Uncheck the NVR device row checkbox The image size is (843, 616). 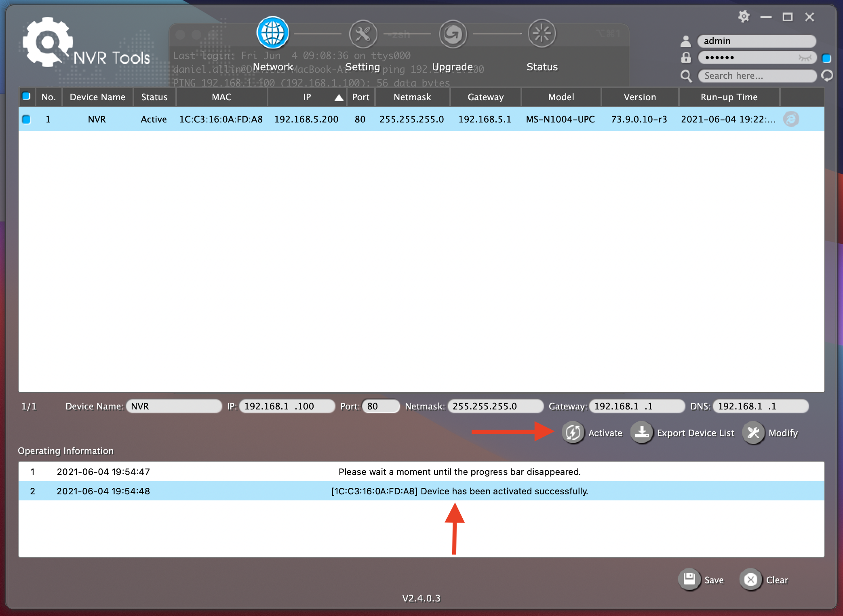click(26, 119)
